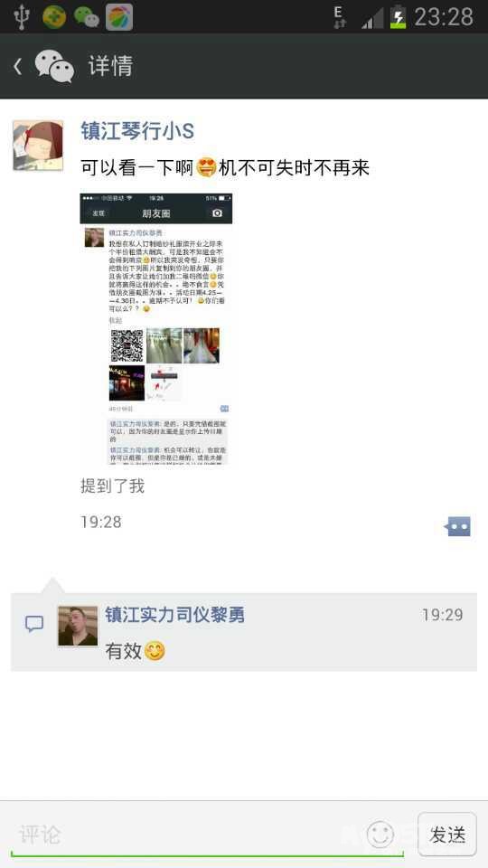View 镇江实力司仪黎勇 avatar photo
Viewport: 488px width, 868px height.
pos(78,626)
